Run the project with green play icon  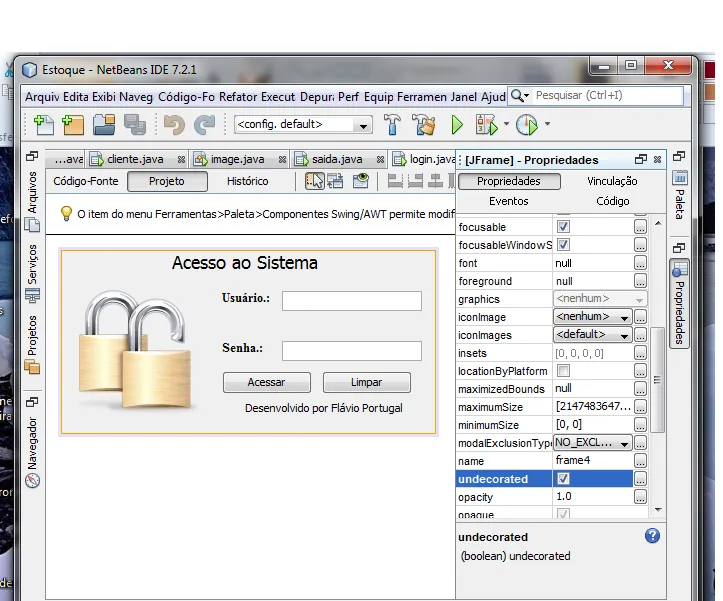click(456, 125)
